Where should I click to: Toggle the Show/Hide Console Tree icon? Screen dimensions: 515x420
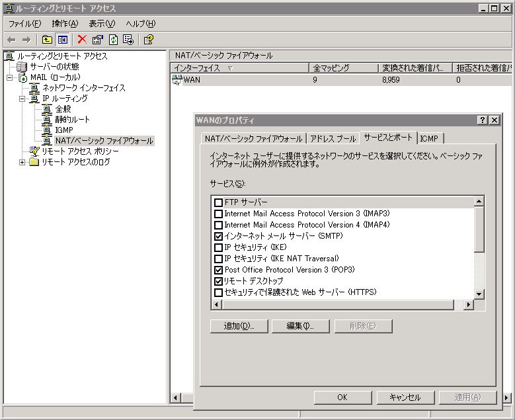click(x=62, y=40)
